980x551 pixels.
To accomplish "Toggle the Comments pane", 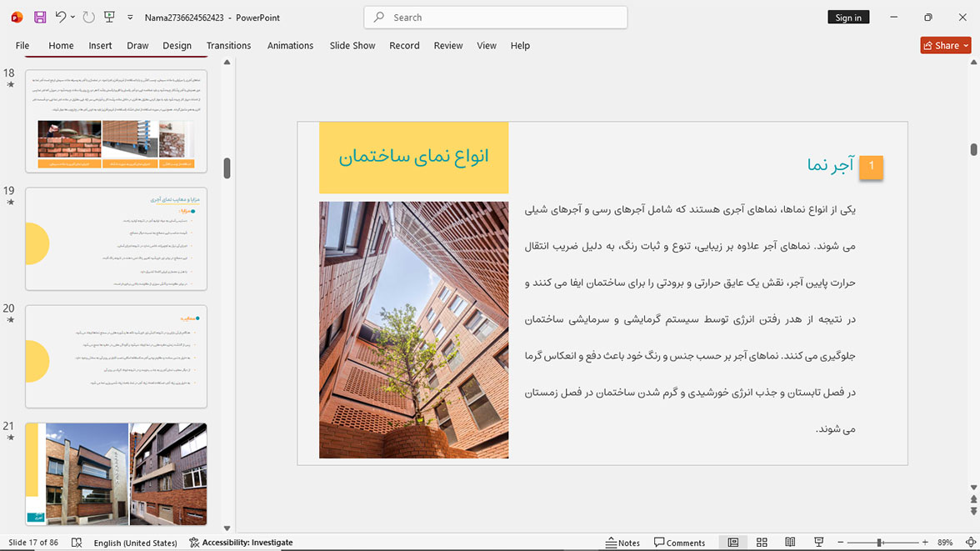I will pyautogui.click(x=679, y=542).
